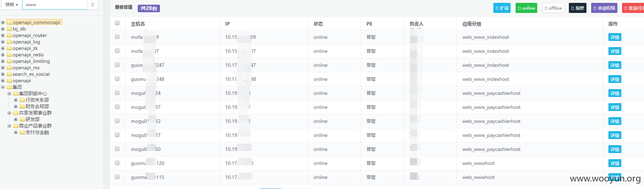Check the mogu row ending 37

[x=117, y=107]
